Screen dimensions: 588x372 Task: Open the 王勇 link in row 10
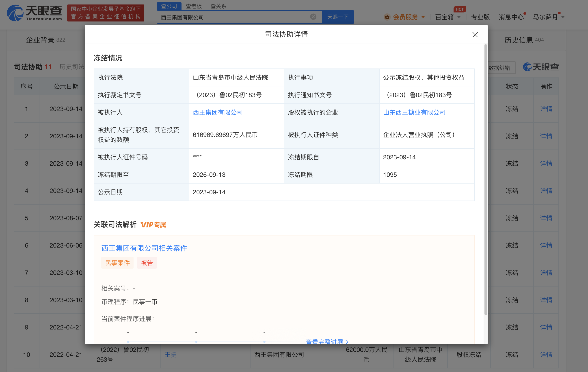click(171, 355)
